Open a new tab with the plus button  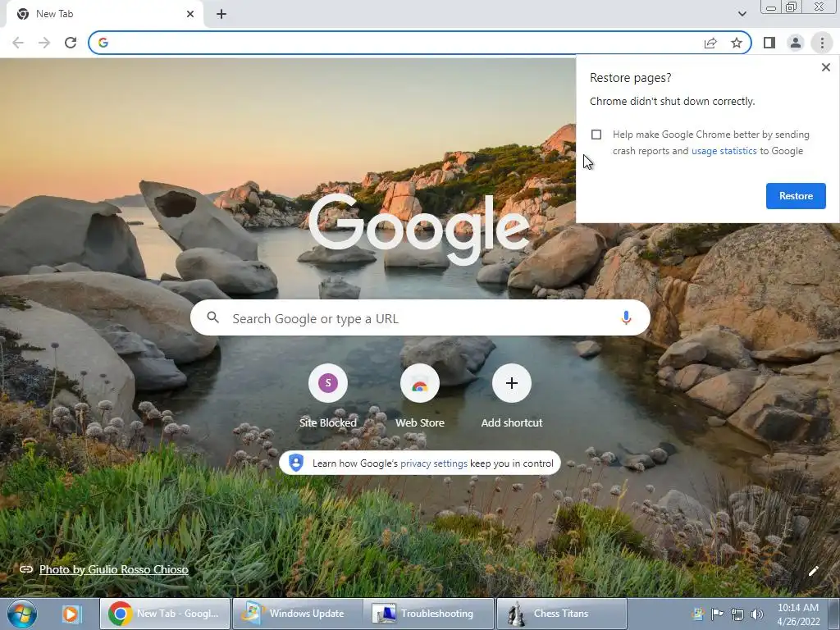pos(221,14)
